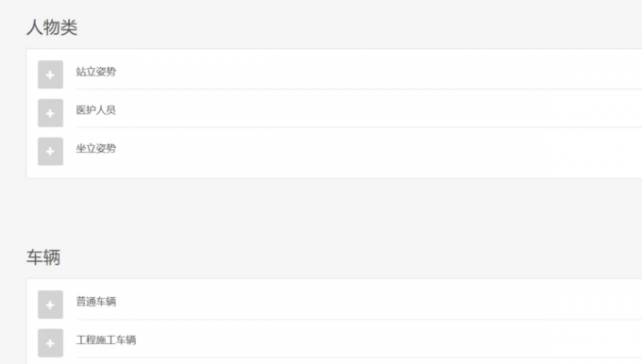Screen dimensions: 642x364
Task: Expand the 站立姿势 plus icon
Action: (x=50, y=74)
